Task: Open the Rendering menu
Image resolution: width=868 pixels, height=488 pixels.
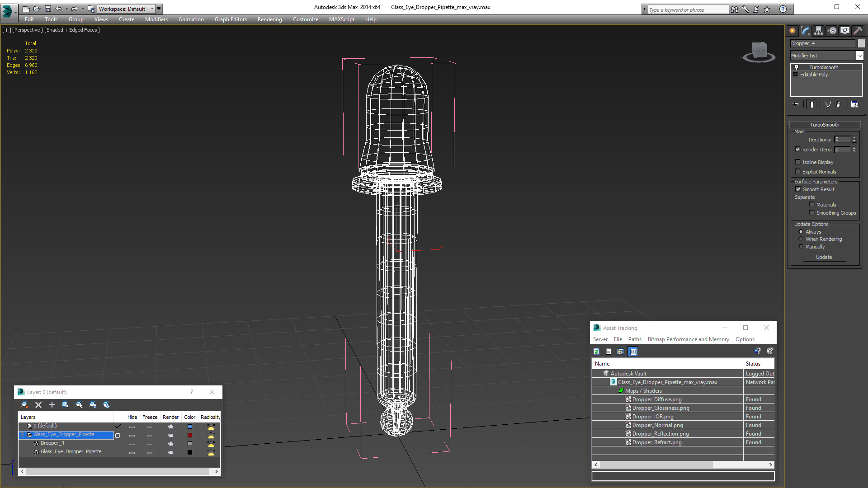Action: click(269, 19)
